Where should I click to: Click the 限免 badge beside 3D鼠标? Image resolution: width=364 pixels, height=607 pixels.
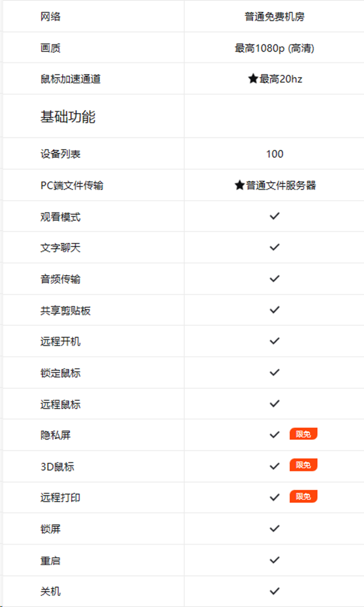click(303, 465)
